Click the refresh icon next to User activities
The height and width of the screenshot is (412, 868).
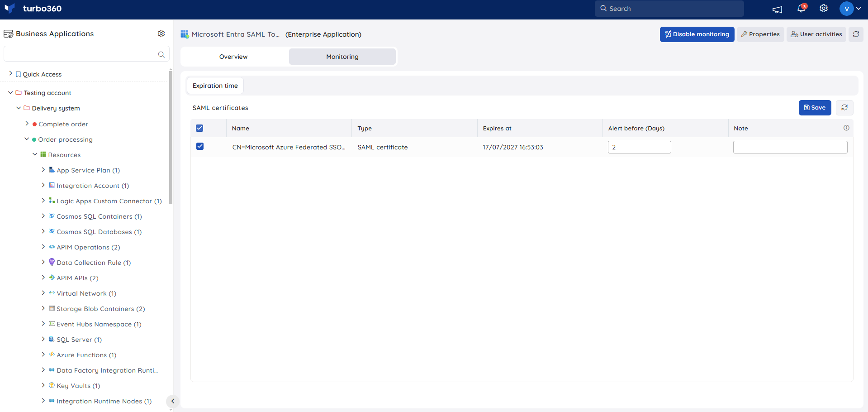856,34
